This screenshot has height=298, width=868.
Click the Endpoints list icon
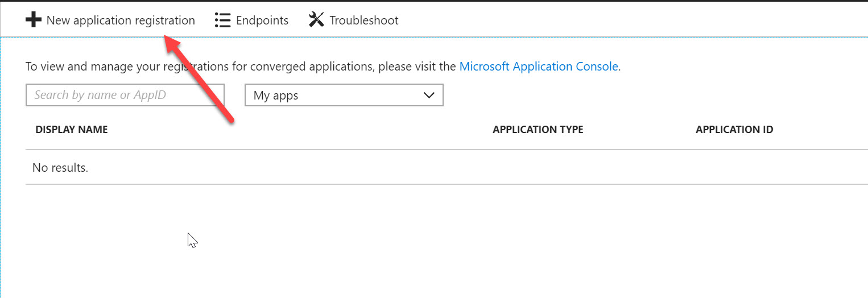[x=222, y=20]
